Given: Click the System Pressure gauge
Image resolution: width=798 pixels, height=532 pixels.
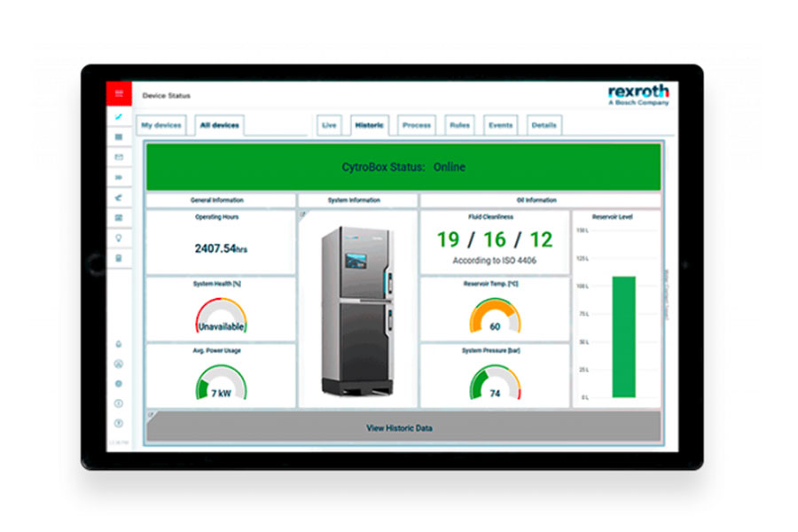Looking at the screenshot, I should 495,382.
